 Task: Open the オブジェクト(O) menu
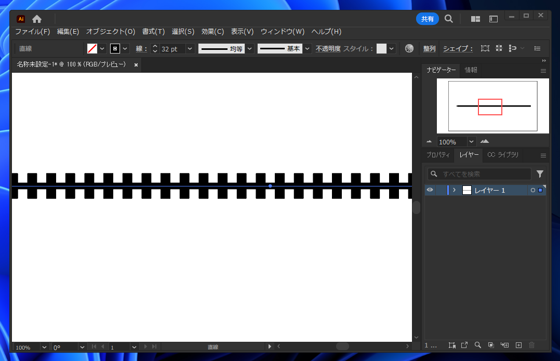(x=110, y=31)
